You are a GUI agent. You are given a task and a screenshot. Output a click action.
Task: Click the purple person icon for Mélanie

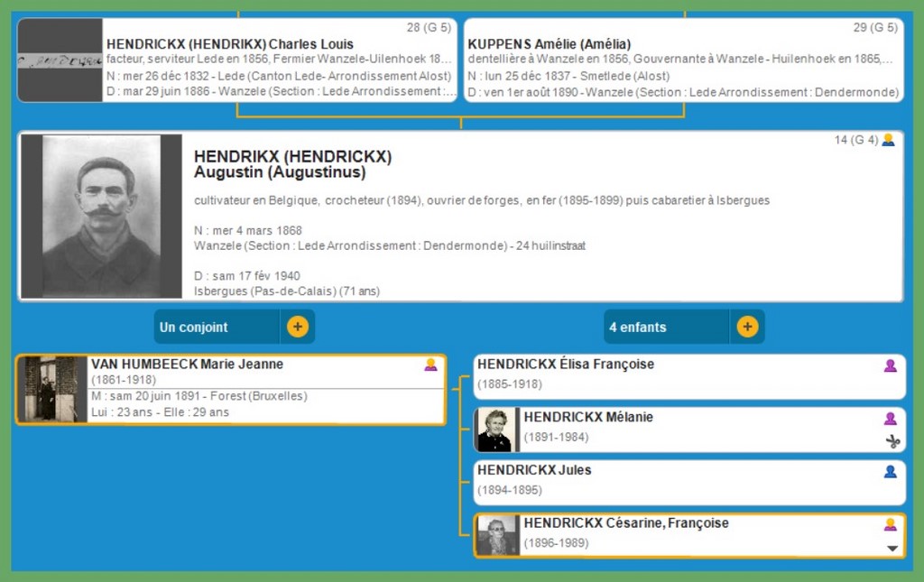click(x=890, y=419)
